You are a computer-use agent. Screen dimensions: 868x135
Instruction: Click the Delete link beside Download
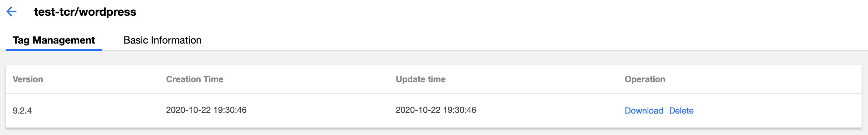pos(681,111)
